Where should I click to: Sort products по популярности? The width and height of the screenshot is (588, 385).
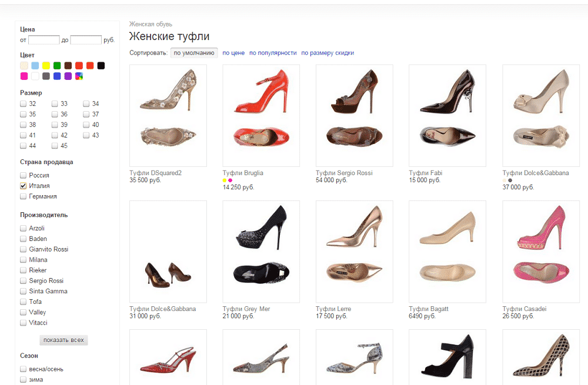(273, 53)
